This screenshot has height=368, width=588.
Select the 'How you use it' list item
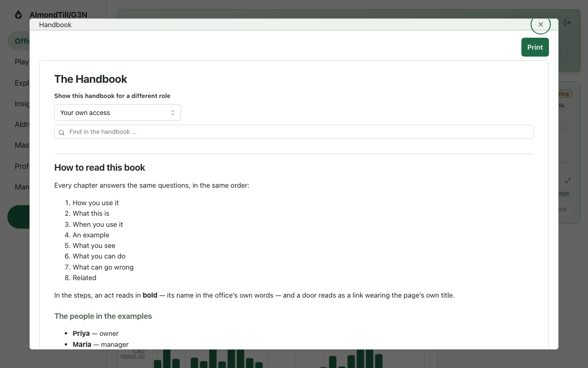point(96,203)
